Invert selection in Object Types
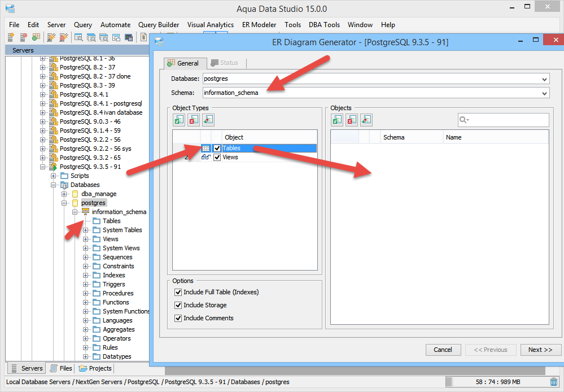 (208, 120)
